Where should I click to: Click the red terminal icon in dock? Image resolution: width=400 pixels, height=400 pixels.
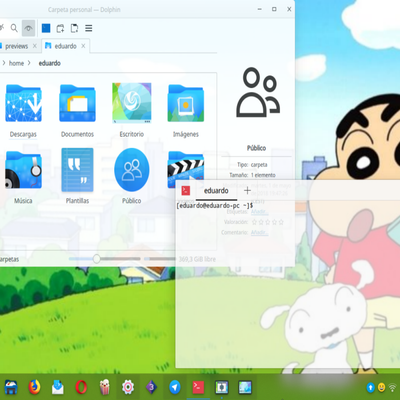click(198, 387)
